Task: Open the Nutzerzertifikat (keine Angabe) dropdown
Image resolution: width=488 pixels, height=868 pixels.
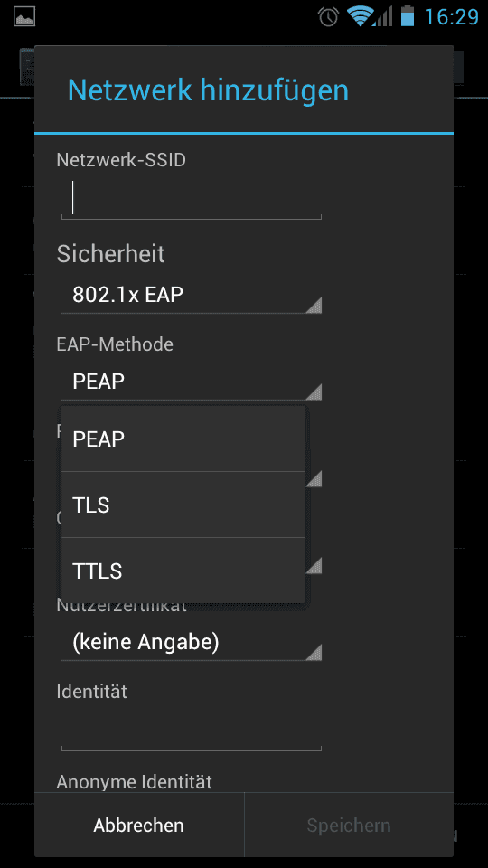Action: point(191,642)
